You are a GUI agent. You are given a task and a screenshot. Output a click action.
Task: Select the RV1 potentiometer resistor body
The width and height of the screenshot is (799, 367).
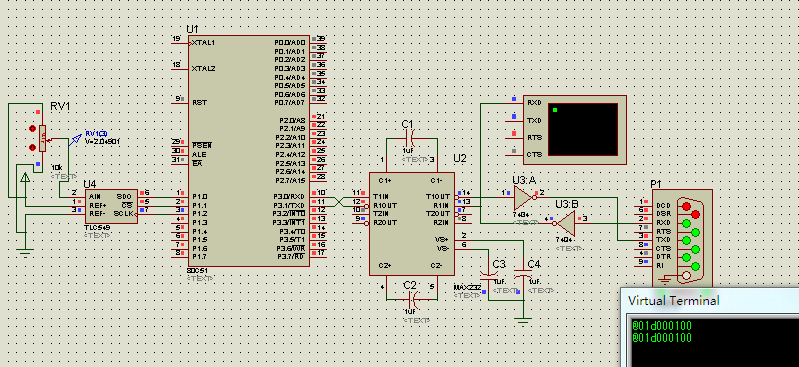(x=42, y=138)
